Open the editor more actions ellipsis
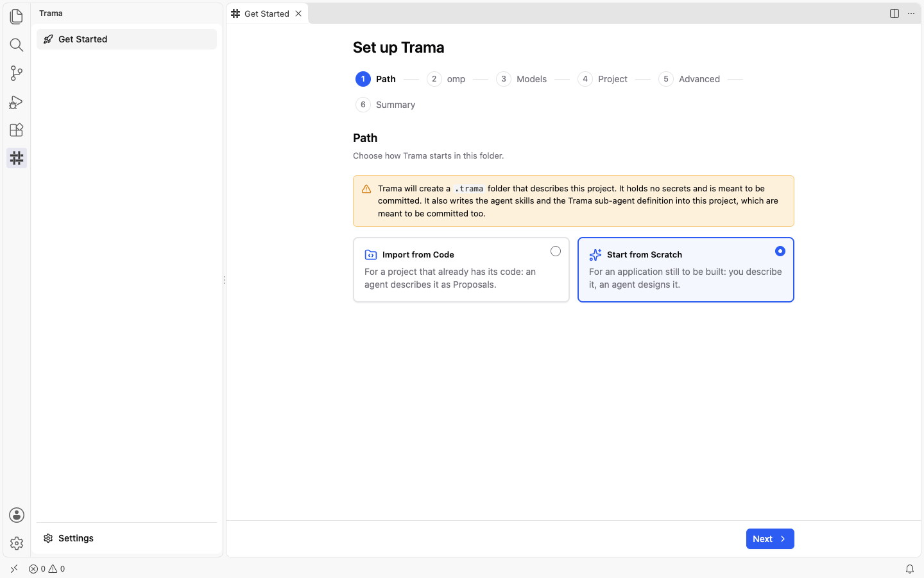 [x=911, y=13]
